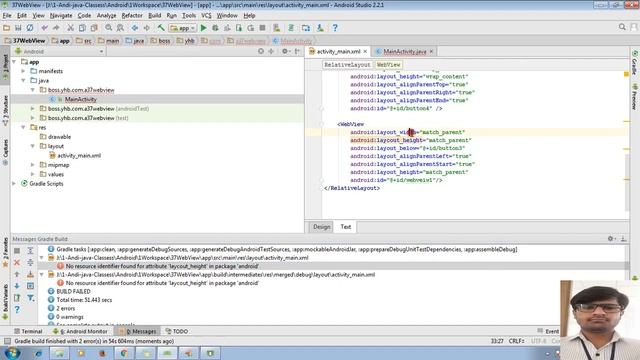Redo action with the toolbar arrow
This screenshot has height=360, width=640.
(56, 28)
